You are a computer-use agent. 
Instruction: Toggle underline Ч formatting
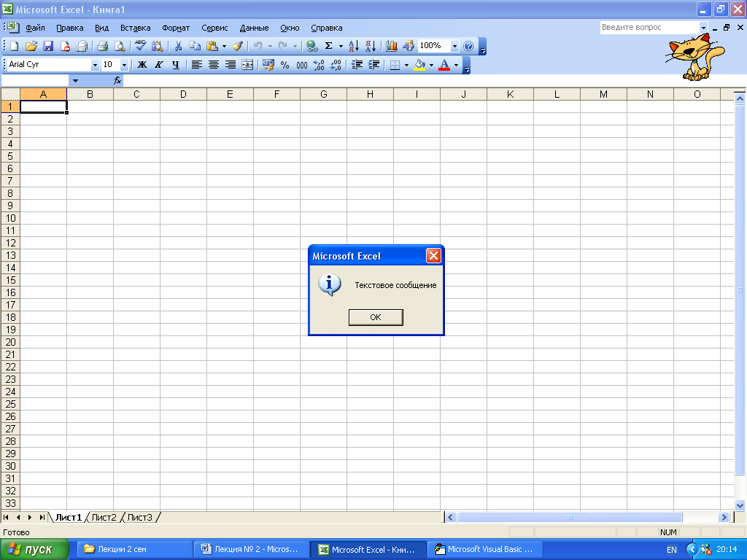(x=176, y=65)
